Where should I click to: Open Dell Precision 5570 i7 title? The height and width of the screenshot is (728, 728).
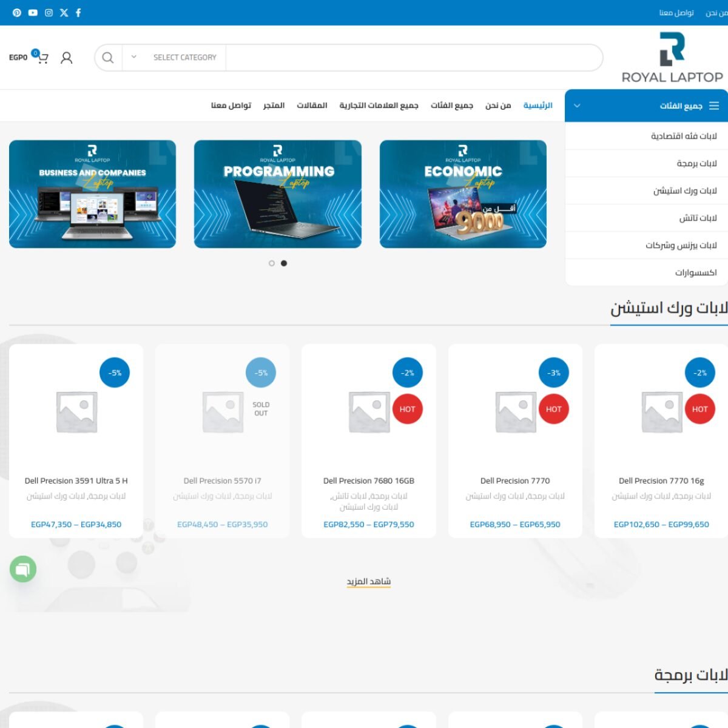pyautogui.click(x=223, y=480)
